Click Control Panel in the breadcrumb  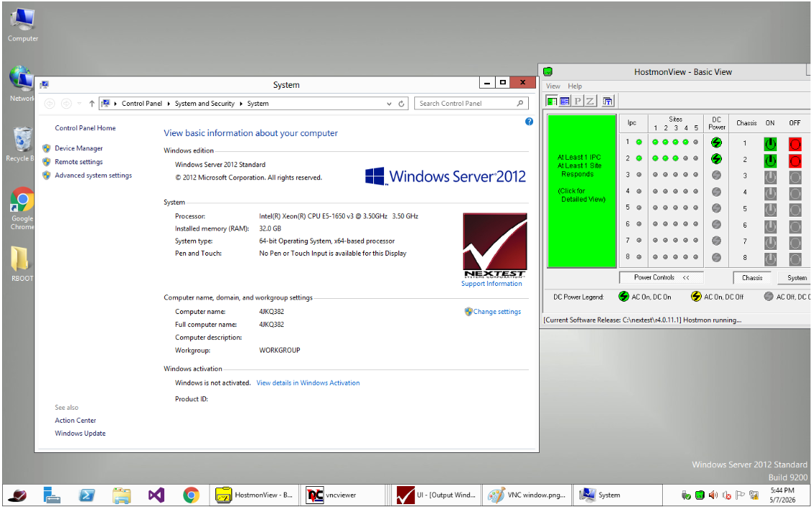click(141, 104)
